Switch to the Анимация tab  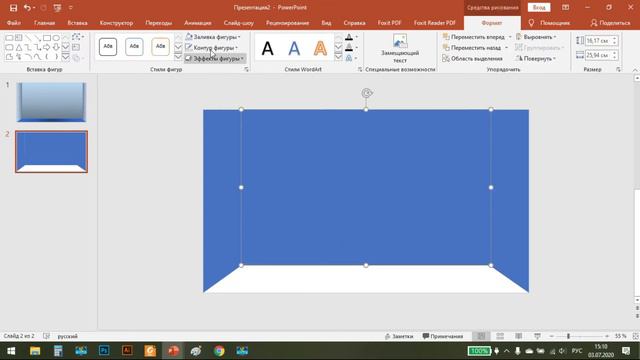[x=198, y=23]
